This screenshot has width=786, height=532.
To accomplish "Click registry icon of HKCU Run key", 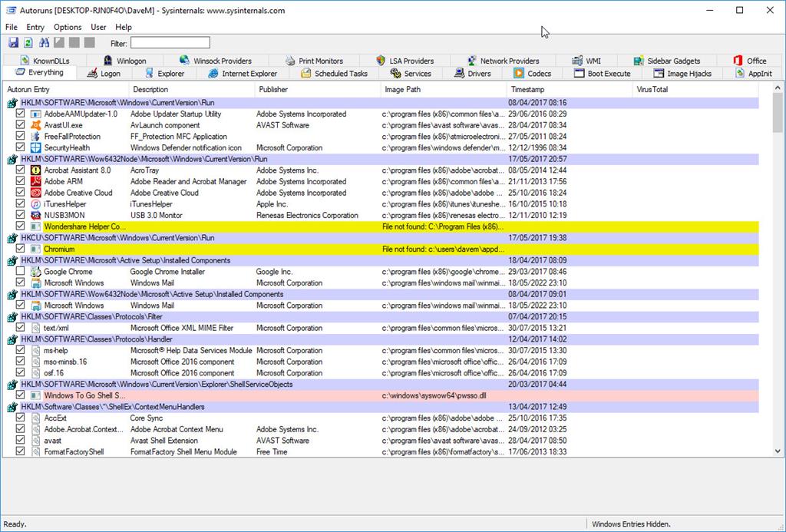I will [12, 238].
